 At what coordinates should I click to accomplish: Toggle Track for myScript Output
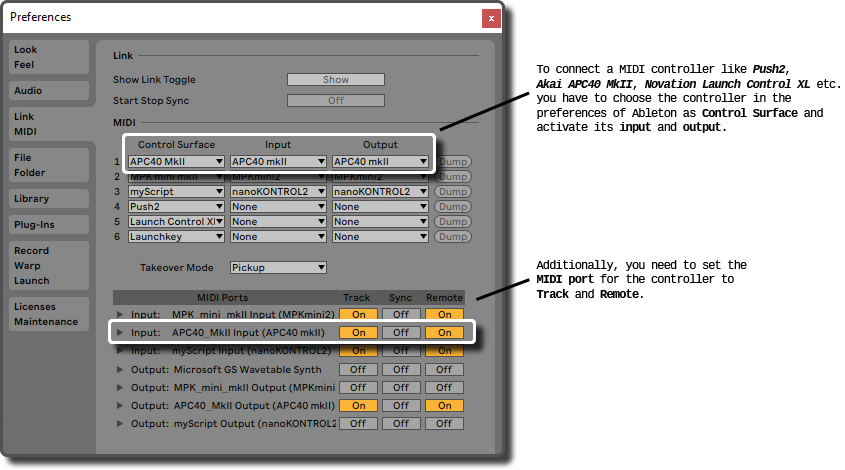coord(358,424)
